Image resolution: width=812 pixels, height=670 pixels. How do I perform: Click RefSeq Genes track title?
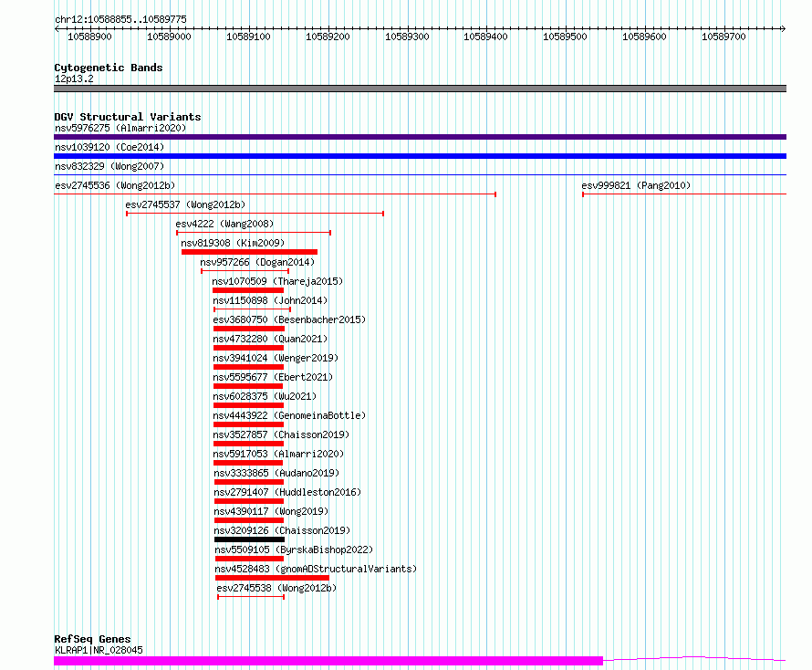click(92, 639)
